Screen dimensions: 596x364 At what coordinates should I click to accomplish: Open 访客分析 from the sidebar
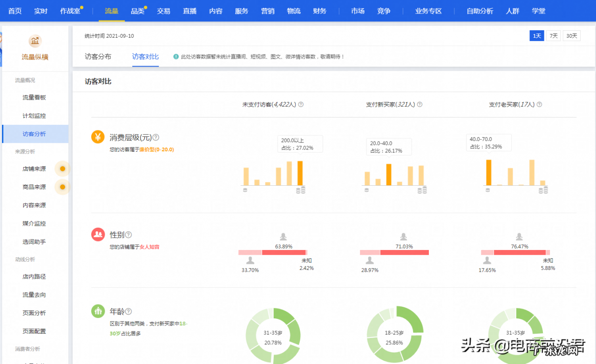coord(35,133)
